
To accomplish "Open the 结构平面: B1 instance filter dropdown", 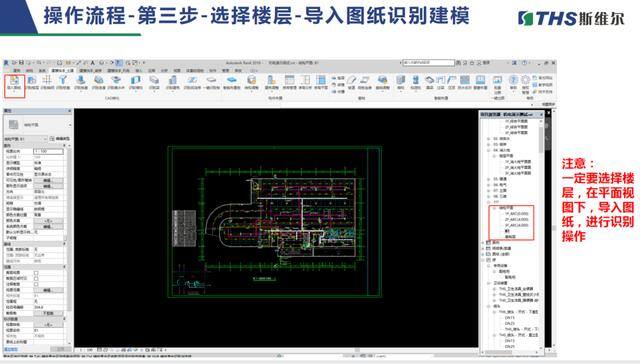I will pos(25,139).
